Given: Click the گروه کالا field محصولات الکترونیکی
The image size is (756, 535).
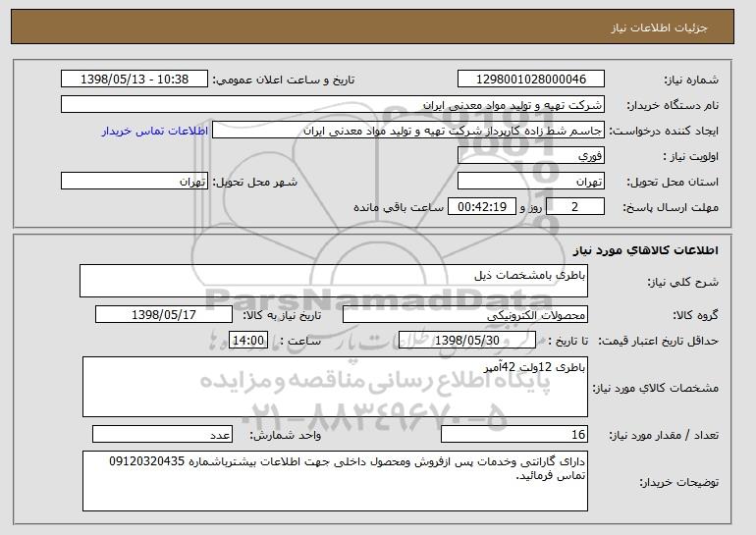Looking at the screenshot, I should tap(465, 315).
